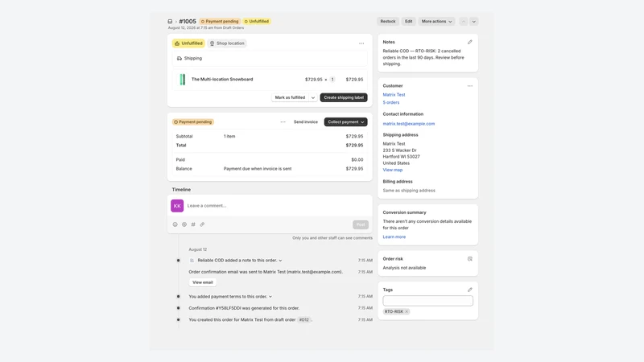This screenshot has height=362, width=644.
Task: Click 'Confirmation #Y58LF5DDI was generated' event
Action: pos(244,308)
